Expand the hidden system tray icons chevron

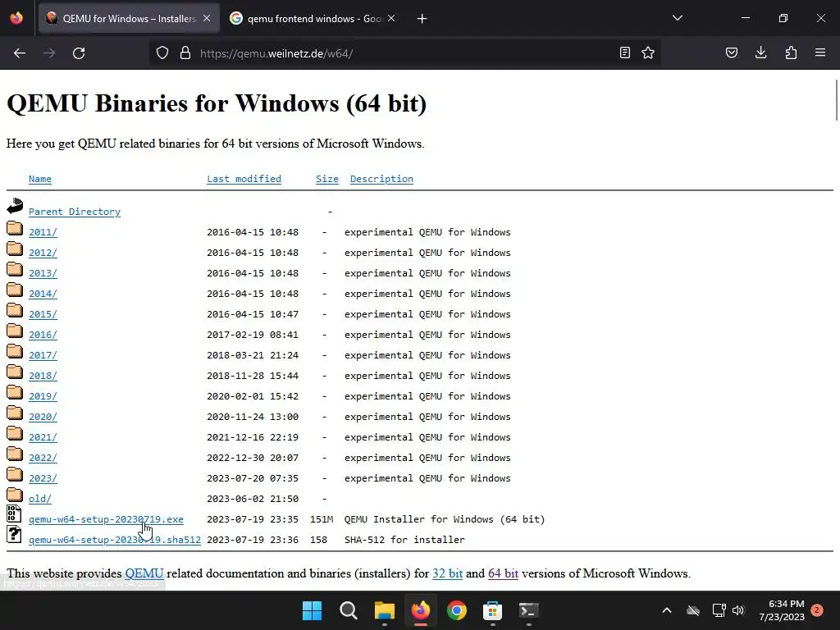[667, 610]
